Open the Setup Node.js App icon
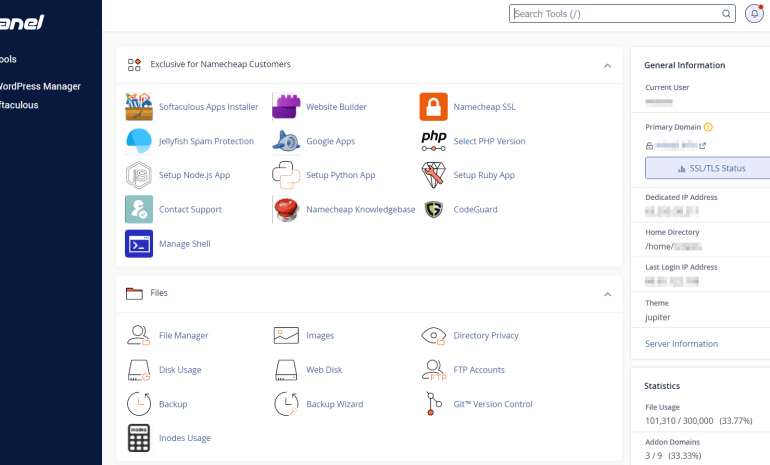The height and width of the screenshot is (465, 770). (139, 175)
